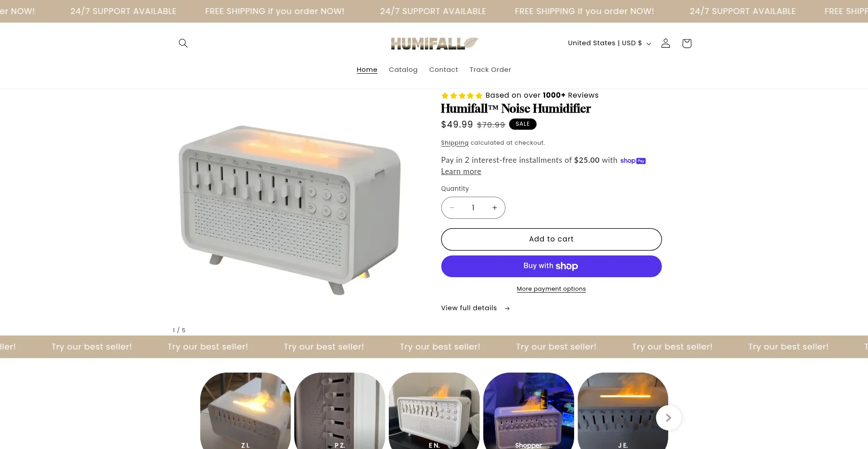Image resolution: width=868 pixels, height=449 pixels.
Task: Click the arrow next to View full details
Action: click(x=507, y=308)
